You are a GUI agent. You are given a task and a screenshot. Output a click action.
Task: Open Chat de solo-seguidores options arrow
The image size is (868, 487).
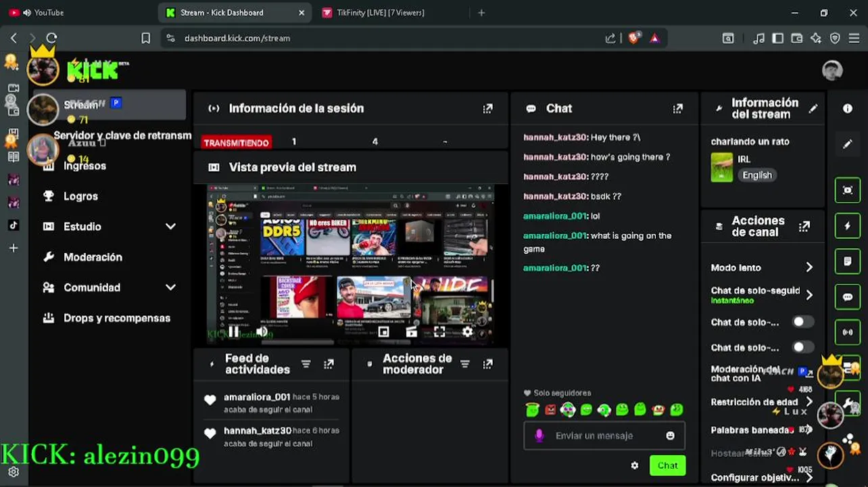coord(809,295)
